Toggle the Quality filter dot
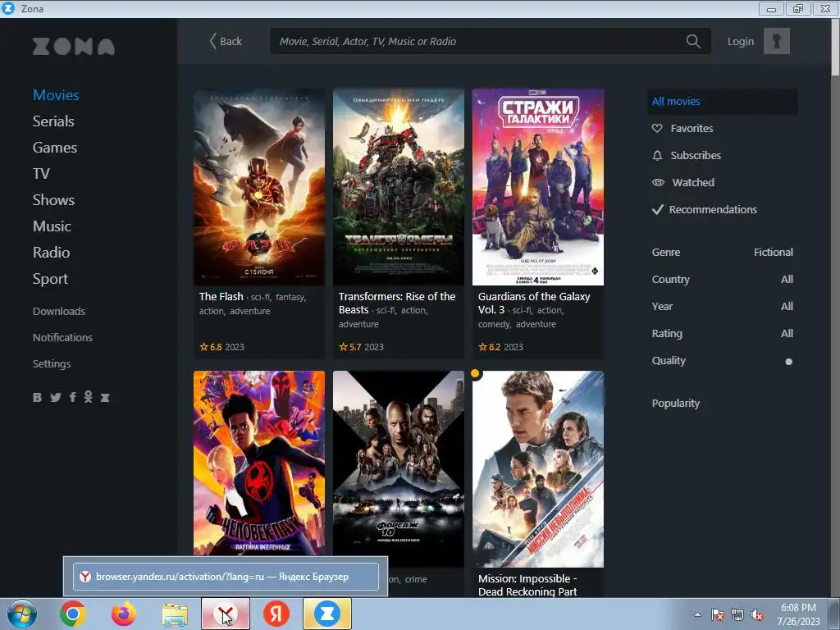 click(788, 362)
